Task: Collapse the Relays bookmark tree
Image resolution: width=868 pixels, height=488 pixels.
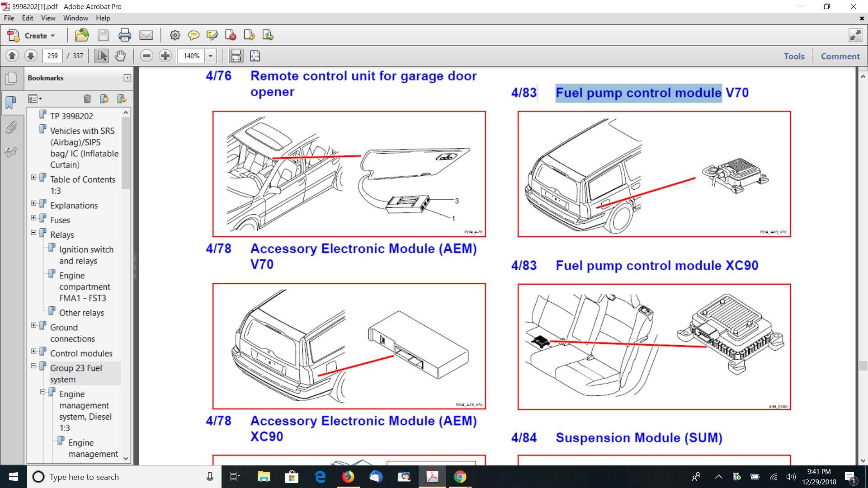Action: click(33, 233)
